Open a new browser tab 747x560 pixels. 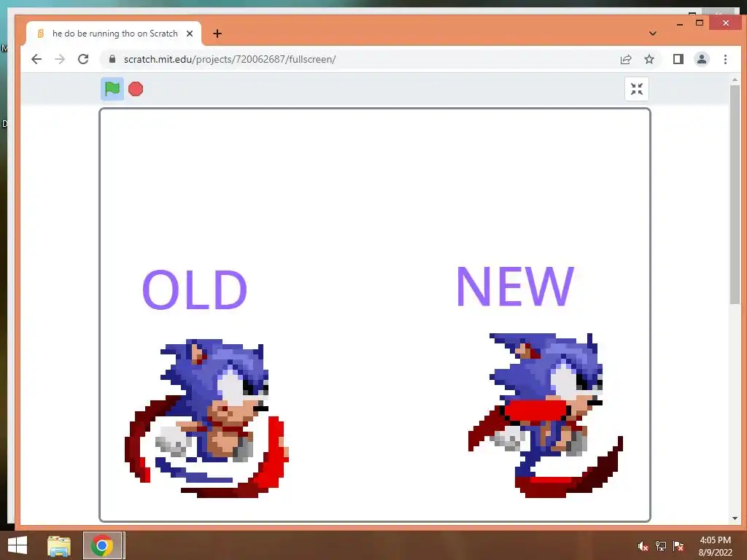pos(217,34)
